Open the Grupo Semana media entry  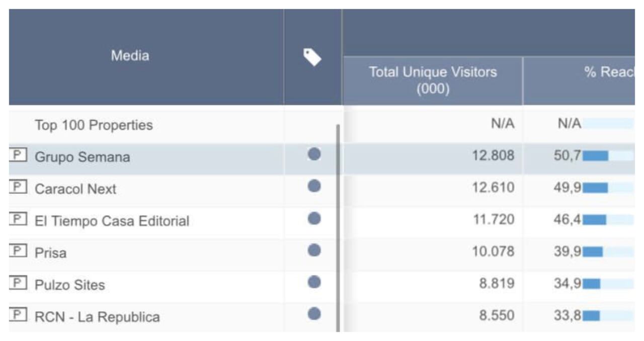82,157
